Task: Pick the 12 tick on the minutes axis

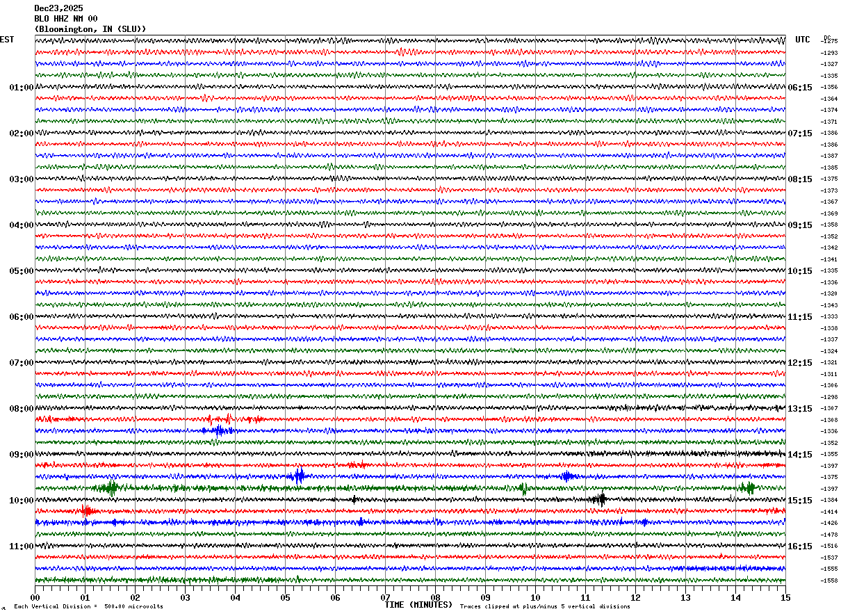Action: coord(635,597)
